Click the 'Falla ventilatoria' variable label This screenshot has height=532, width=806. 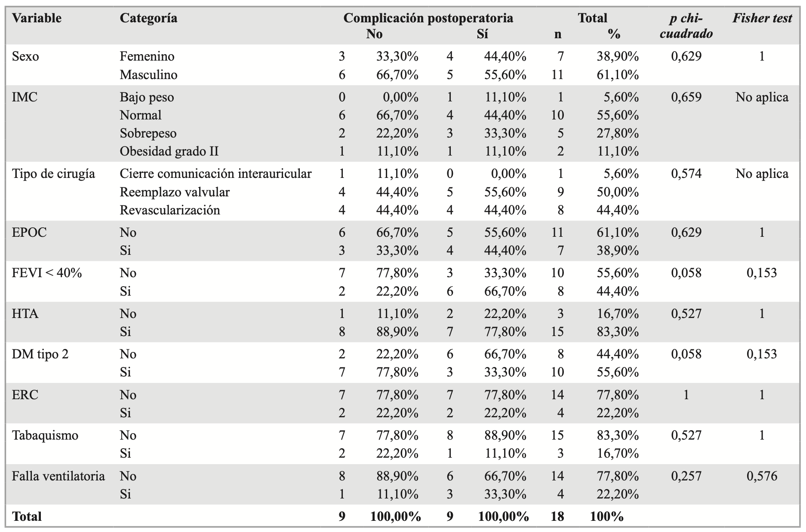[58, 476]
